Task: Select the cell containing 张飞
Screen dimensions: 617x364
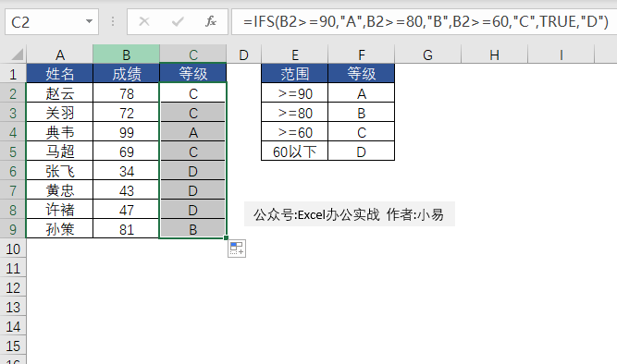Action: tap(60, 171)
